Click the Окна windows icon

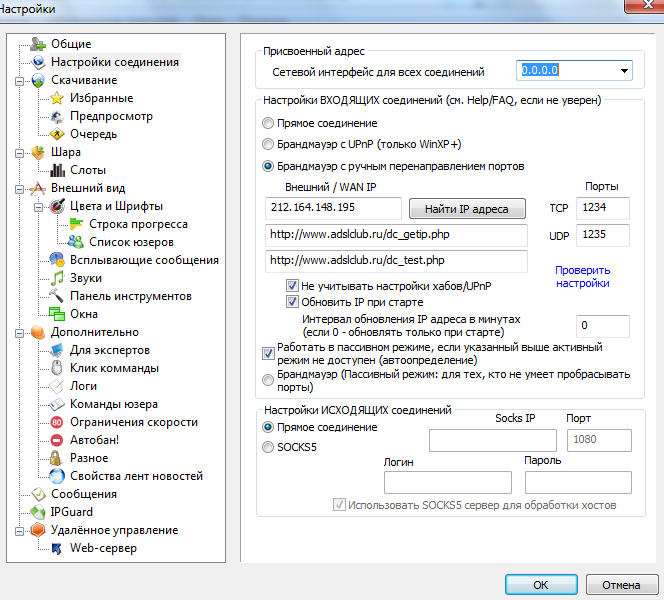point(57,314)
